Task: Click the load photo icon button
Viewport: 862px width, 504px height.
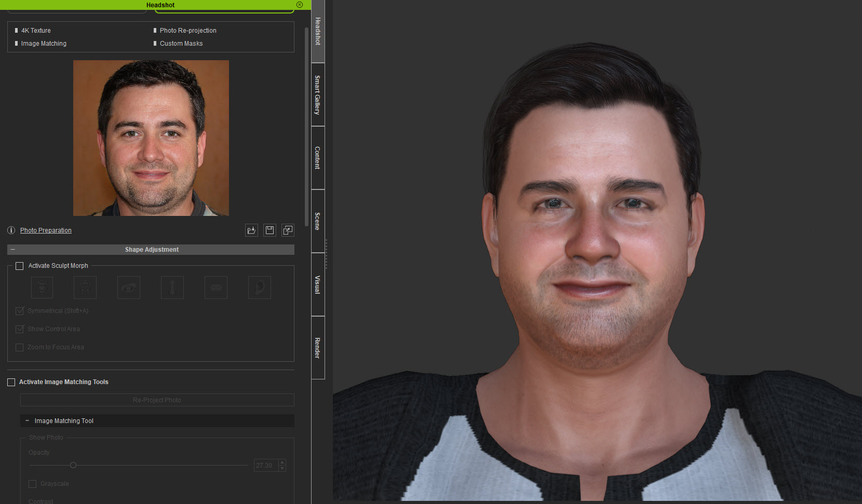Action: pos(251,230)
